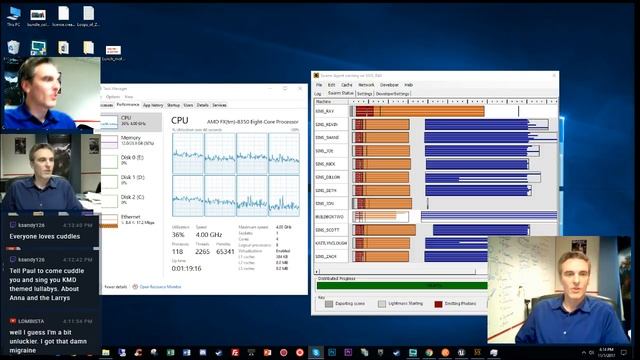Switch to the Log tab in Swarm Agent

pyautogui.click(x=318, y=94)
